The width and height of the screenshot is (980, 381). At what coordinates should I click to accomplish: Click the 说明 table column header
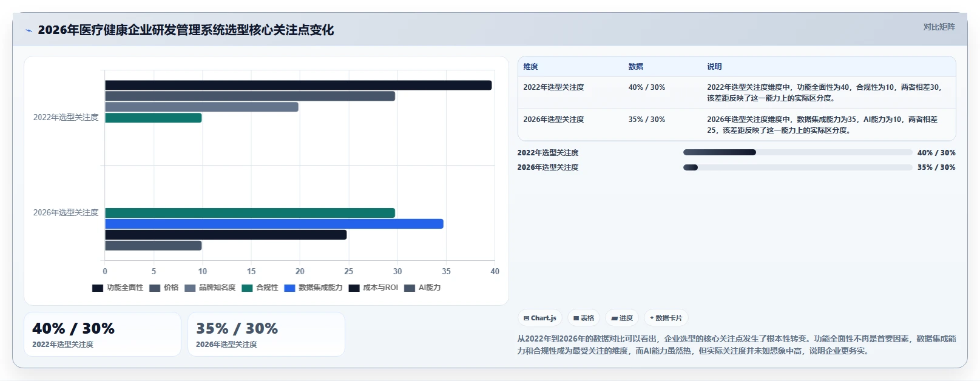(x=714, y=67)
